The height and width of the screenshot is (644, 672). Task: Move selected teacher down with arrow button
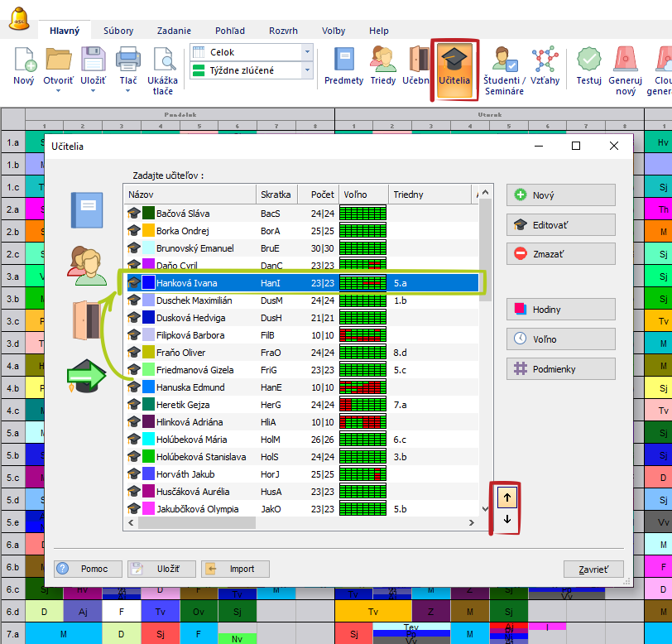[x=506, y=520]
